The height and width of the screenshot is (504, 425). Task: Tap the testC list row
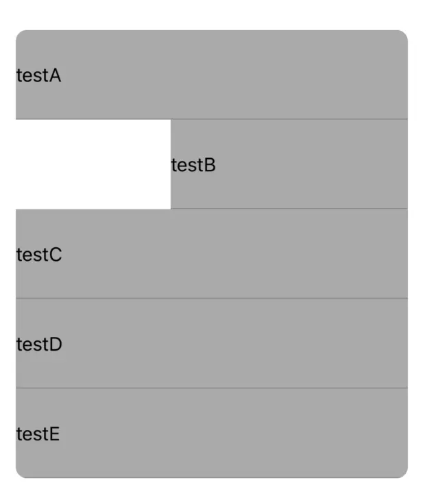click(x=211, y=254)
